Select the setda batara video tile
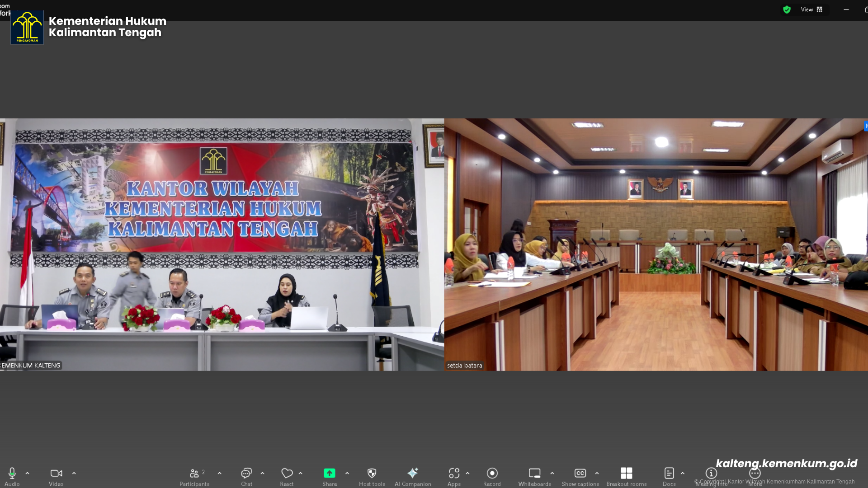 [x=656, y=244]
